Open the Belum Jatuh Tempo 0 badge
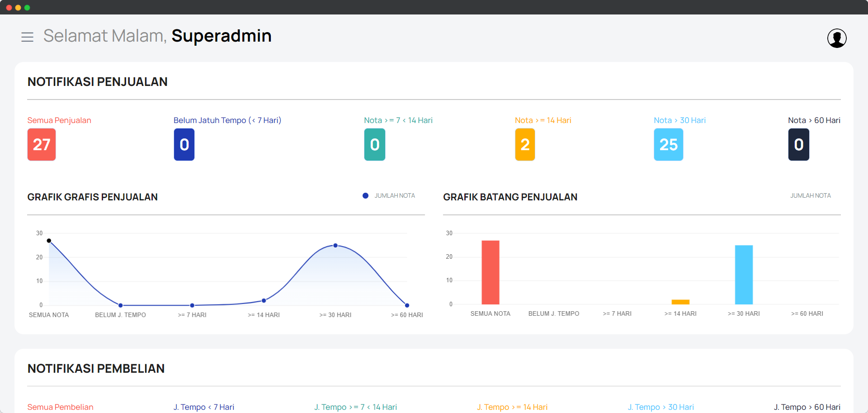868x413 pixels. pos(184,145)
